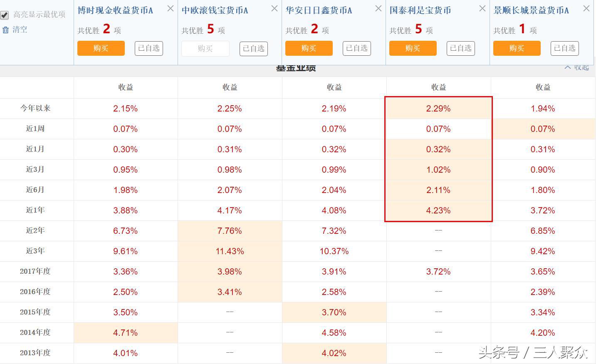Click the 3.70% 2015年度 value
596x364 pixels.
click(x=334, y=312)
